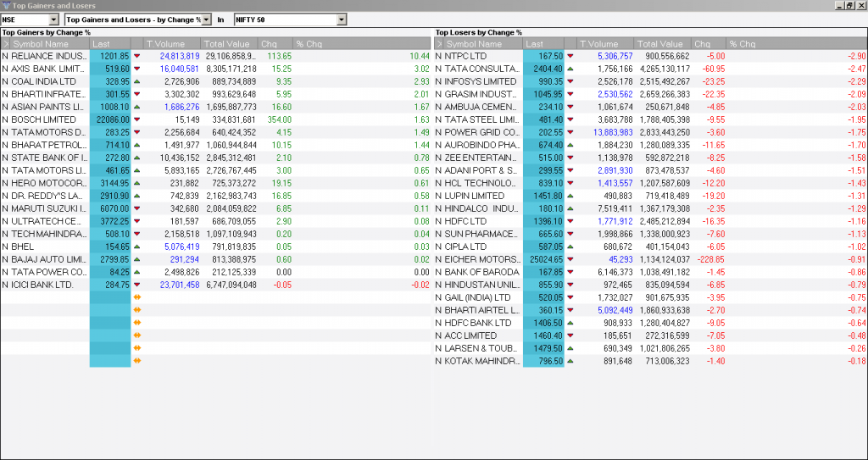Click % Chg value 10.44 for RELIANCE
Image resolution: width=868 pixels, height=460 pixels.
[420, 56]
